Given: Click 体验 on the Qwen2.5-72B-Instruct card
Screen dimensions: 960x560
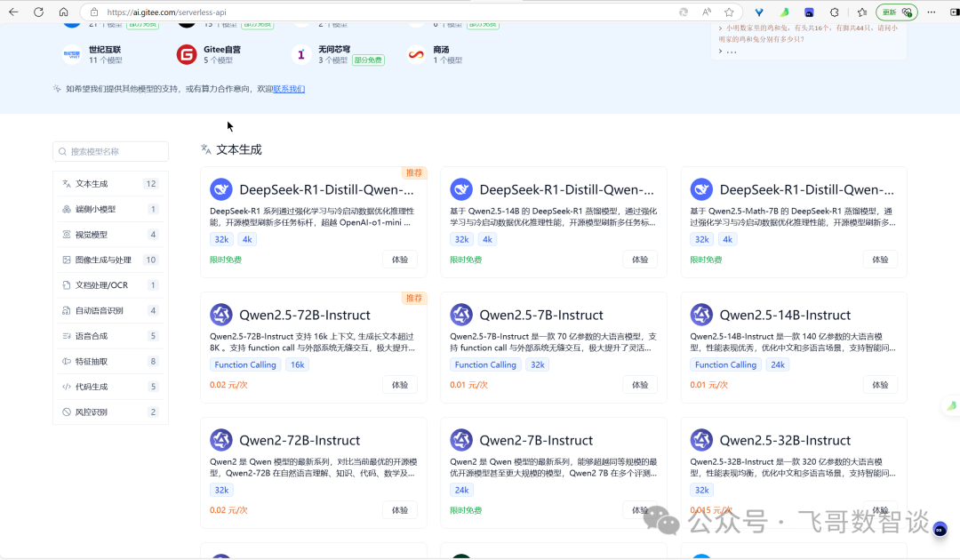Looking at the screenshot, I should 400,385.
